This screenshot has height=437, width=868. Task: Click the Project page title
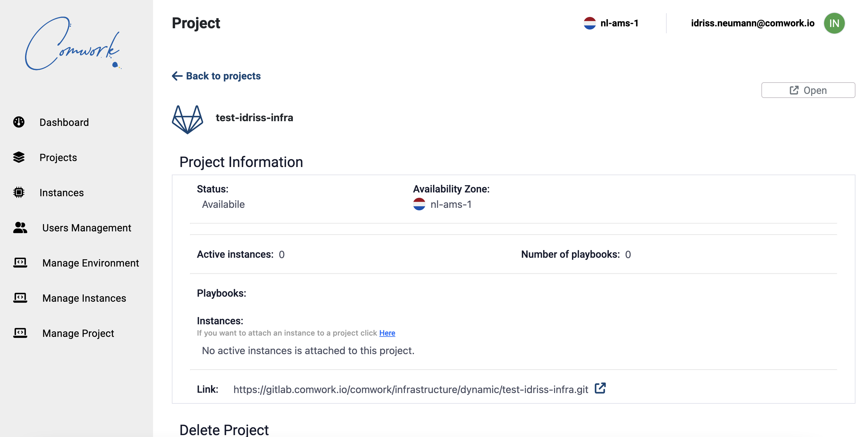coord(196,23)
